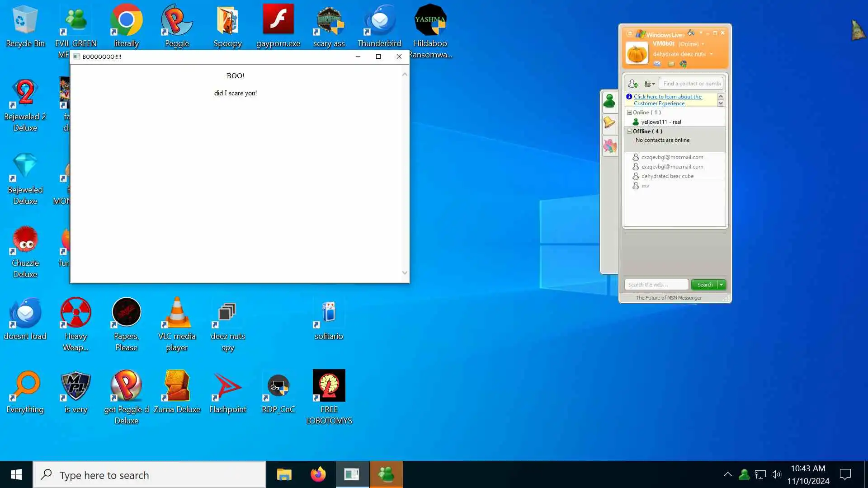The height and width of the screenshot is (488, 868).
Task: Click the paint bucket color scheme icon
Action: point(691,33)
